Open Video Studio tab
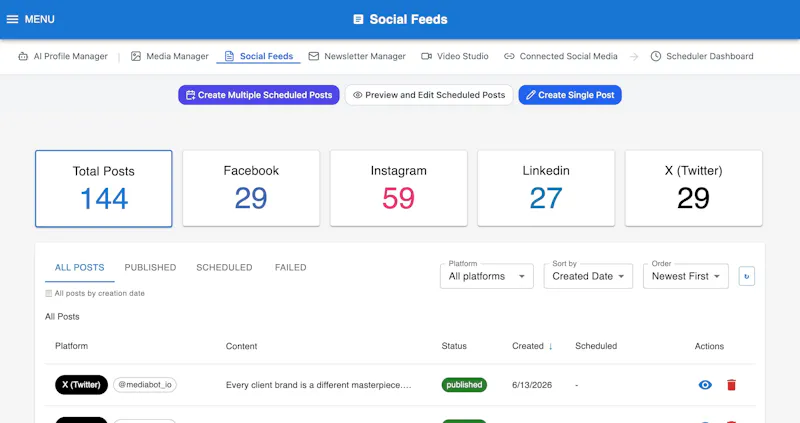This screenshot has width=800, height=423. [x=455, y=56]
